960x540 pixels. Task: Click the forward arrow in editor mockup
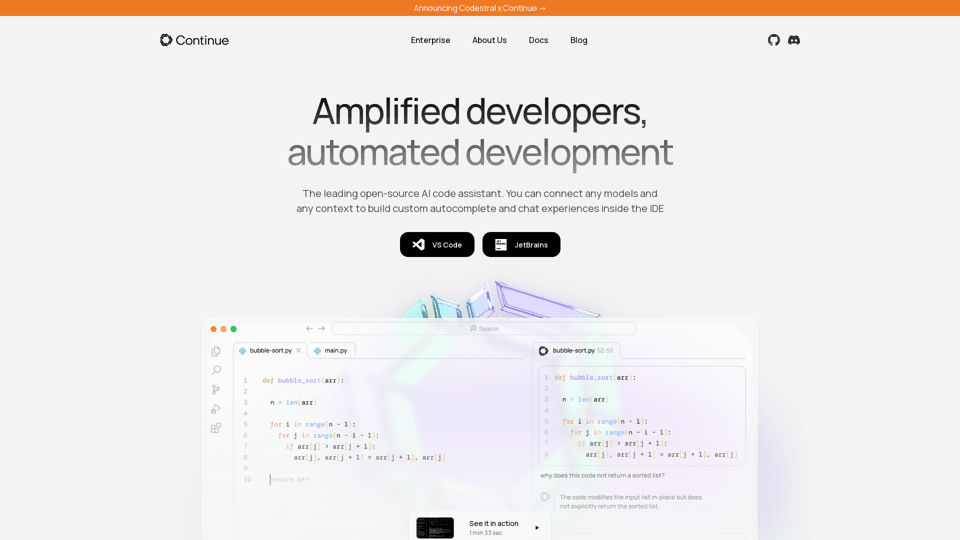[x=321, y=329]
